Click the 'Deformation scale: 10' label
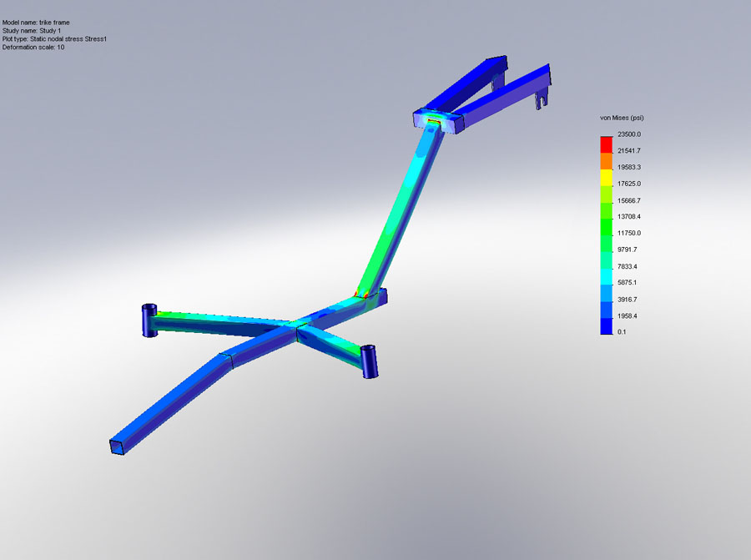 (x=33, y=47)
